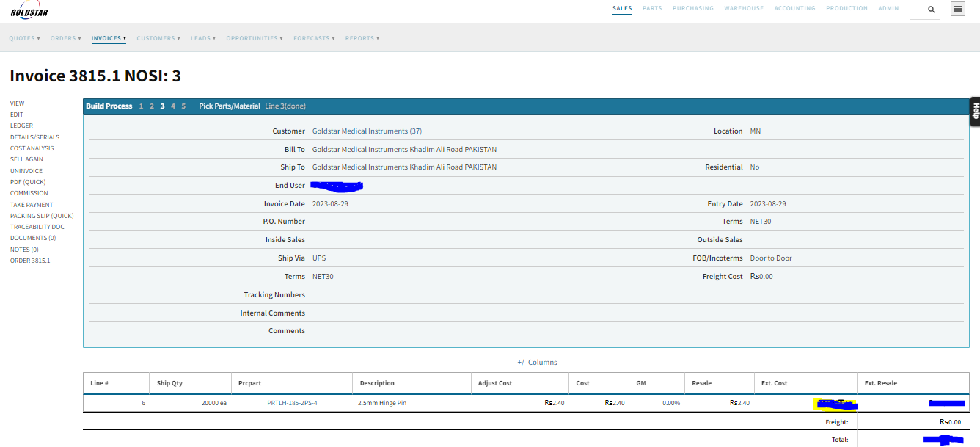The image size is (980, 447).
Task: Open the ACCOUNTING module
Action: pyautogui.click(x=794, y=9)
